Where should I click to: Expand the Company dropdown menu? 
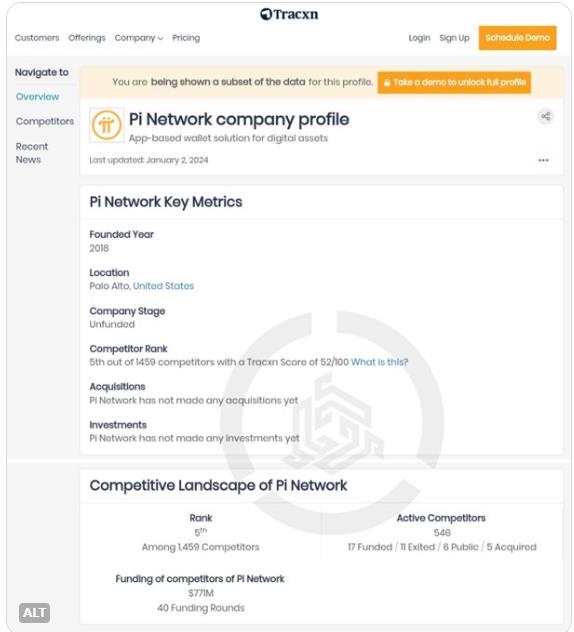(139, 38)
